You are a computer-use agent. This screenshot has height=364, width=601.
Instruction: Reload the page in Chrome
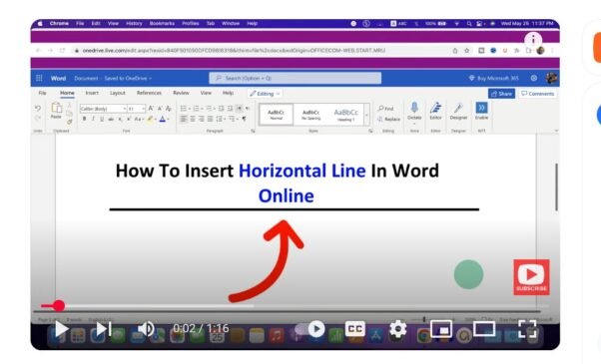coord(62,51)
